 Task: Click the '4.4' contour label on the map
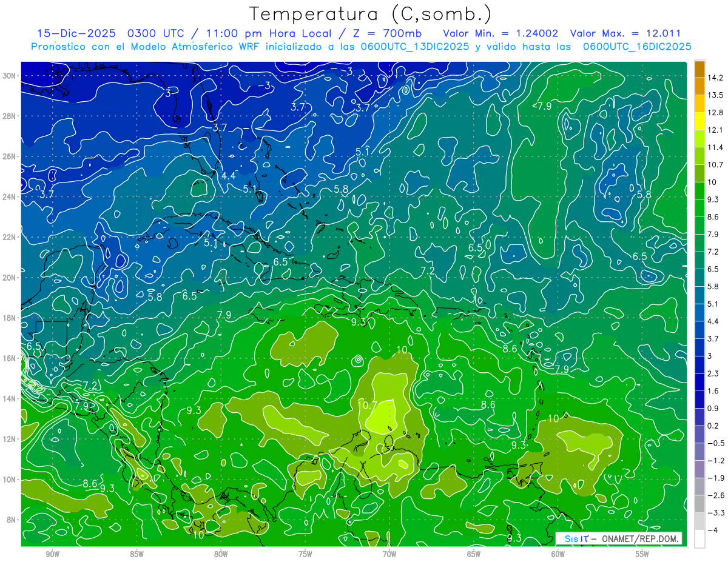click(x=228, y=176)
